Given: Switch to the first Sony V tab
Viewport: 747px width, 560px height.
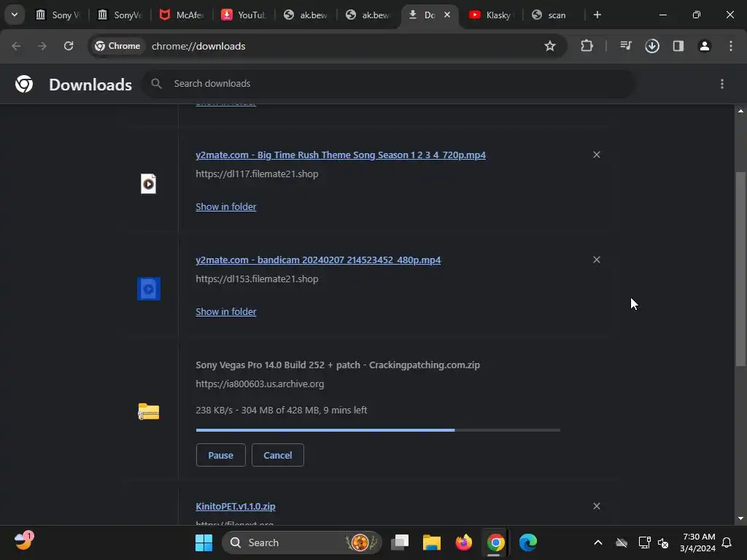Looking at the screenshot, I should (x=58, y=15).
